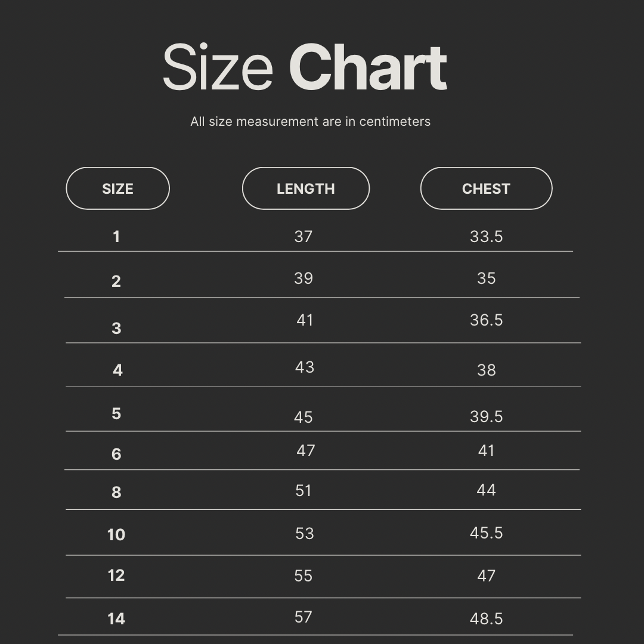Select length value 43 for size 4
644x644 pixels.
click(x=304, y=367)
